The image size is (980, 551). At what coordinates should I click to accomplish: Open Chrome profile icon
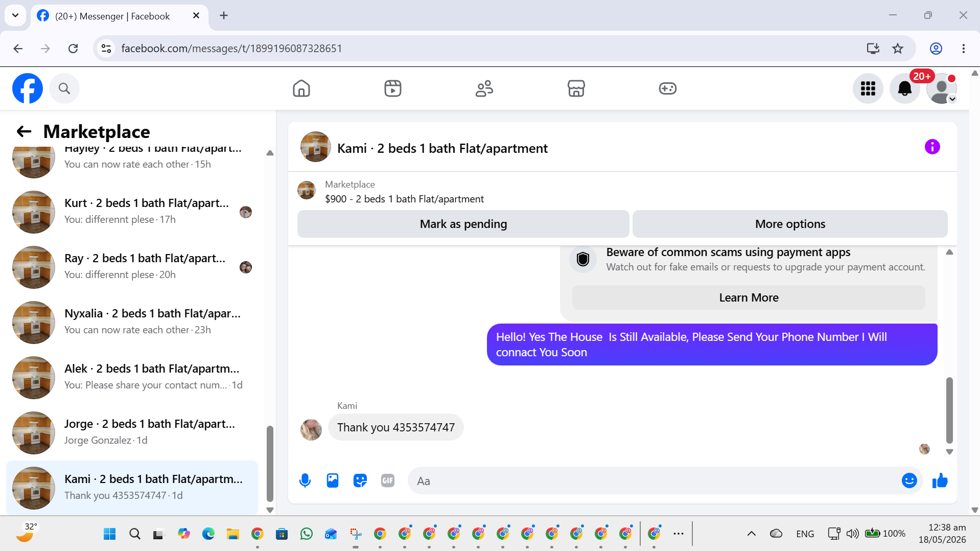pos(936,49)
